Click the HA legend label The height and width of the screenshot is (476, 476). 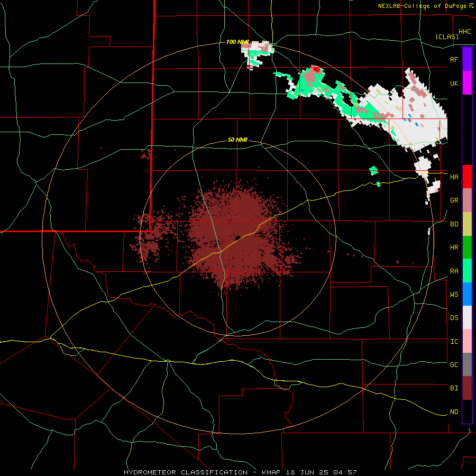click(x=454, y=177)
